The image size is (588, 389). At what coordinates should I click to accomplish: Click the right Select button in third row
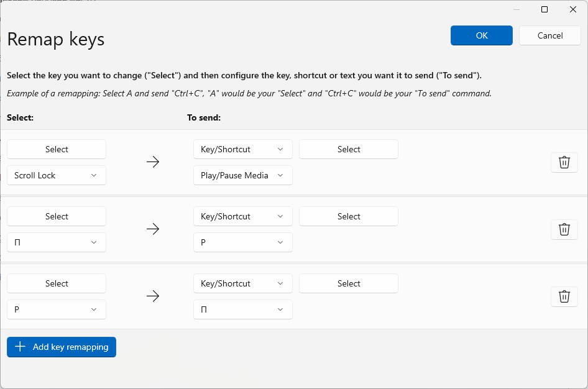(348, 283)
